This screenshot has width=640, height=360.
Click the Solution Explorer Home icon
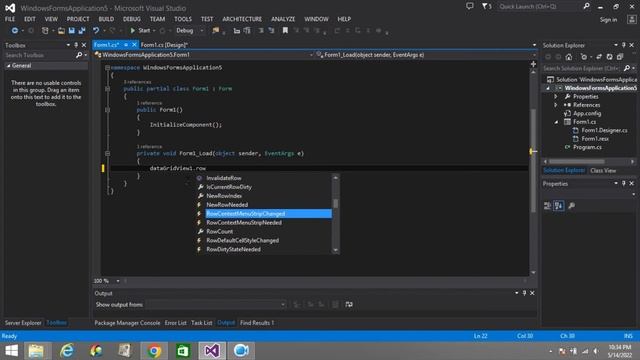[569, 57]
